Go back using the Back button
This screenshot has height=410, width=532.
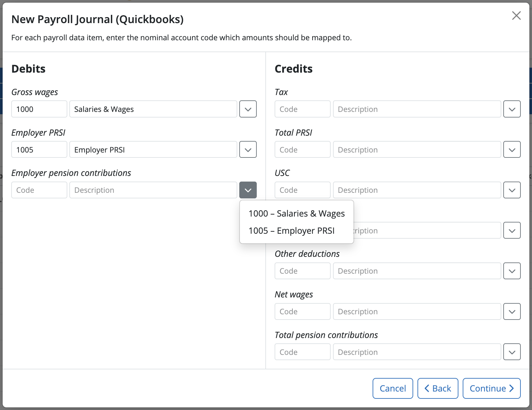438,388
